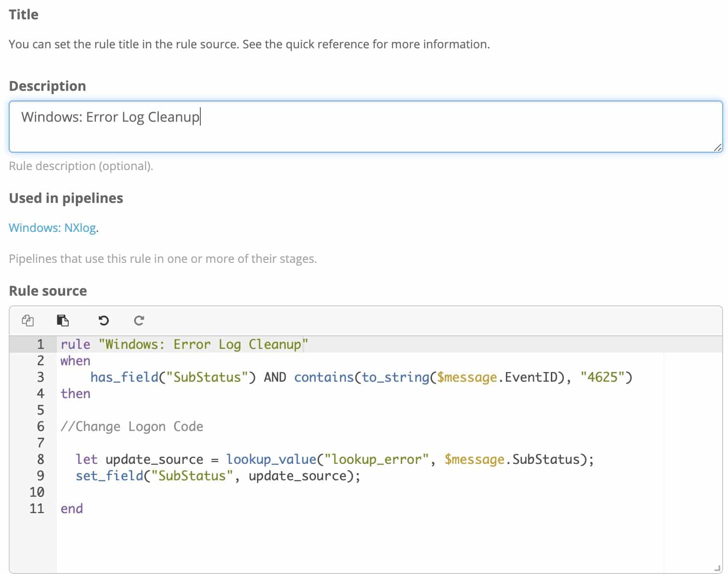Click the "4625" event ID string

pyautogui.click(x=602, y=377)
